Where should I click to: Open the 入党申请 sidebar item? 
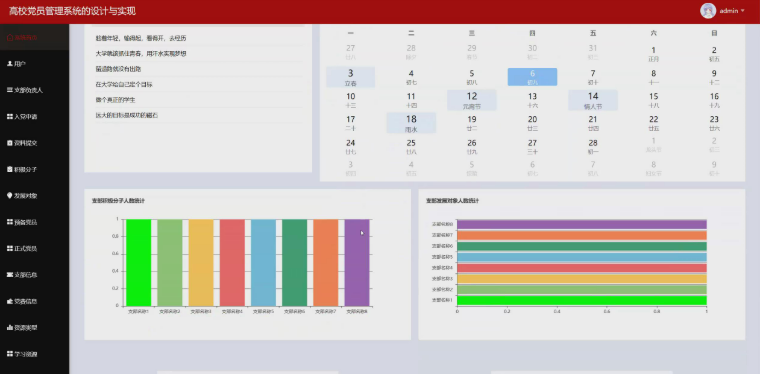coord(34,117)
